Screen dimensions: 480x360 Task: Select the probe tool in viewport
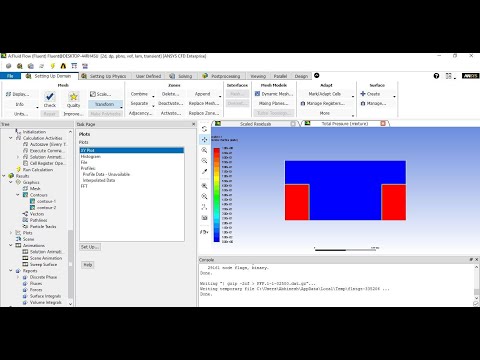click(204, 171)
